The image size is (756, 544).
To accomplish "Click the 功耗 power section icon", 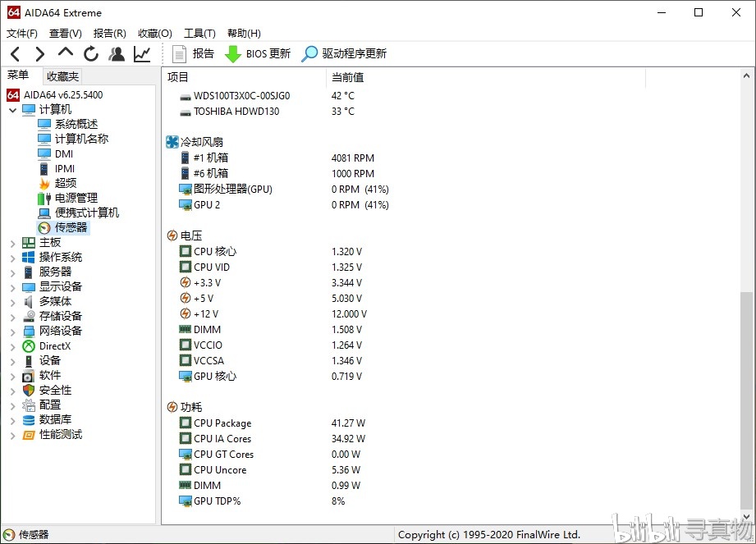I will (172, 407).
